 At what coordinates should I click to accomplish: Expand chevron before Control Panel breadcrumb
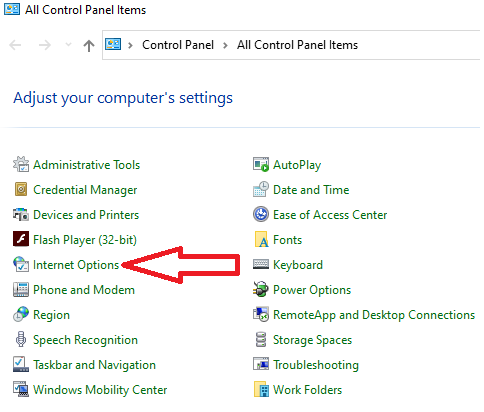pos(131,45)
